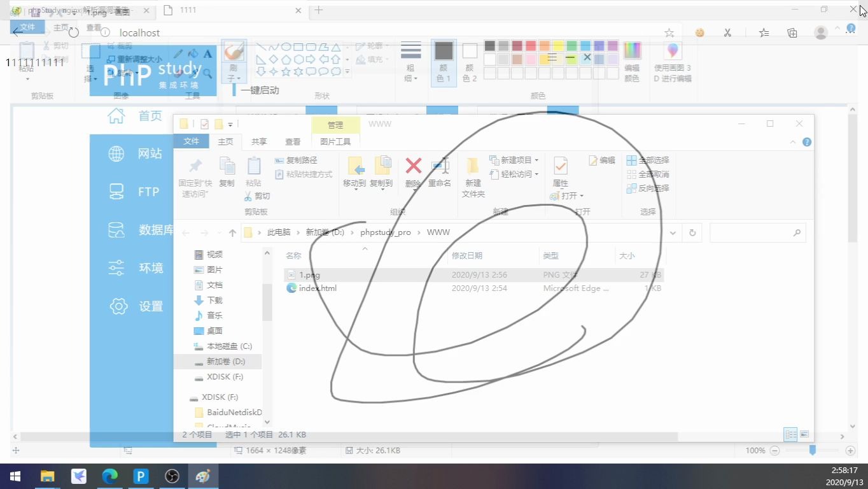
Task: Open the 文件 tab in Explorer
Action: (191, 141)
